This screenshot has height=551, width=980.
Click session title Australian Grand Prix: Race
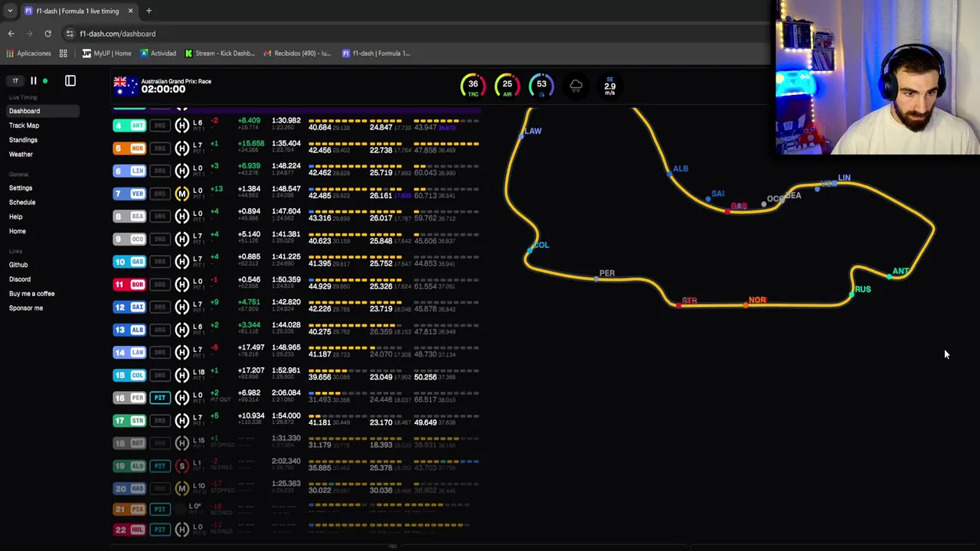pos(176,81)
